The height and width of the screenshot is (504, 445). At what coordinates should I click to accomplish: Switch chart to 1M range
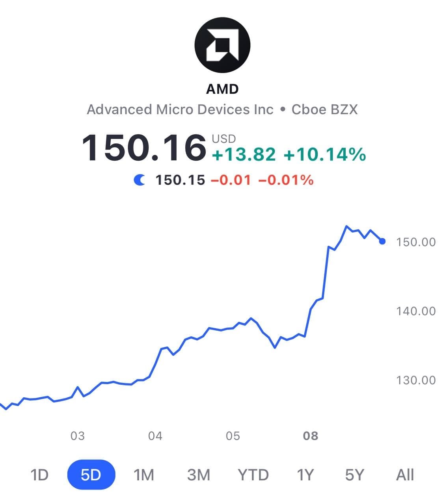pos(144,475)
